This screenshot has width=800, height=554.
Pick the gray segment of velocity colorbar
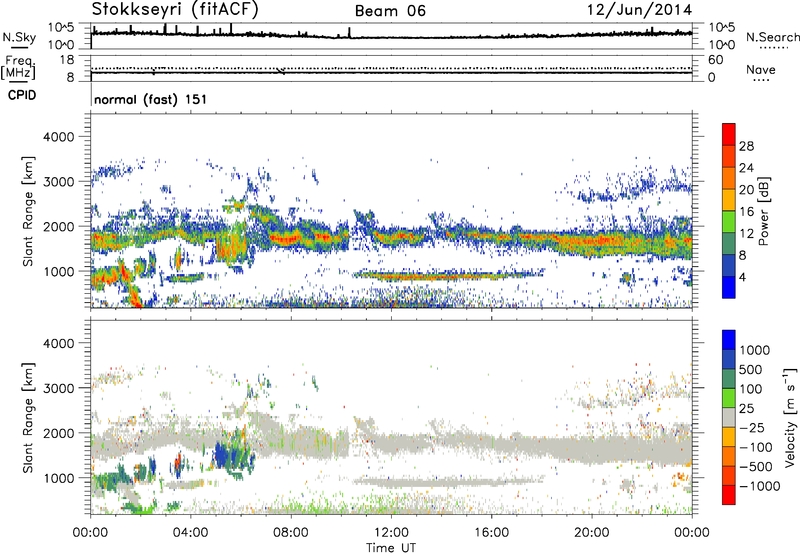point(729,417)
